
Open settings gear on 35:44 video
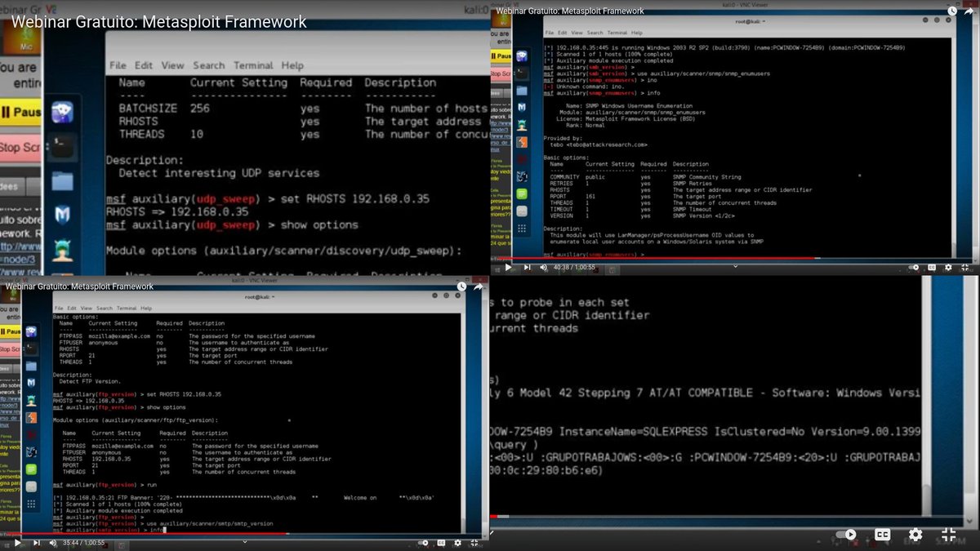(457, 542)
